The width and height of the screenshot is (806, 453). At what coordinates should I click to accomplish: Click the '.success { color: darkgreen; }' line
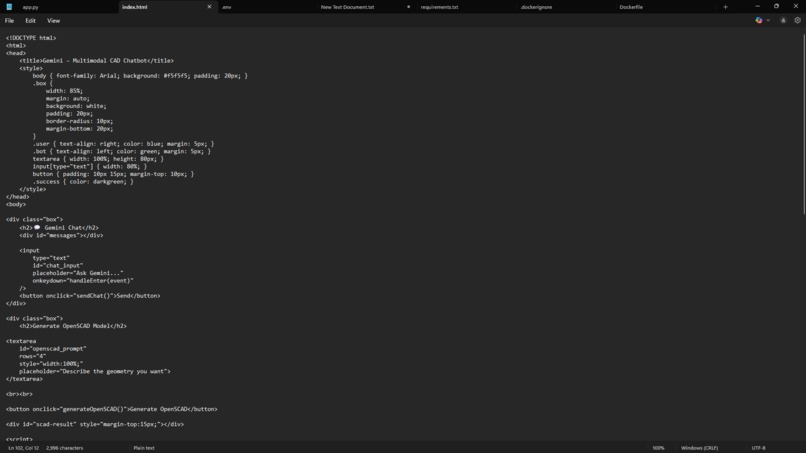pyautogui.click(x=83, y=182)
